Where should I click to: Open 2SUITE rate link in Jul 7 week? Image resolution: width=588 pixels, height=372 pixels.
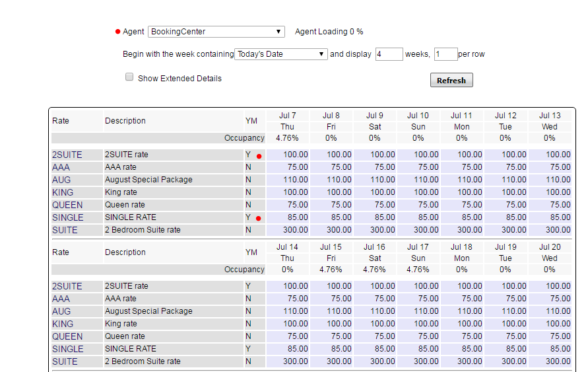point(67,155)
